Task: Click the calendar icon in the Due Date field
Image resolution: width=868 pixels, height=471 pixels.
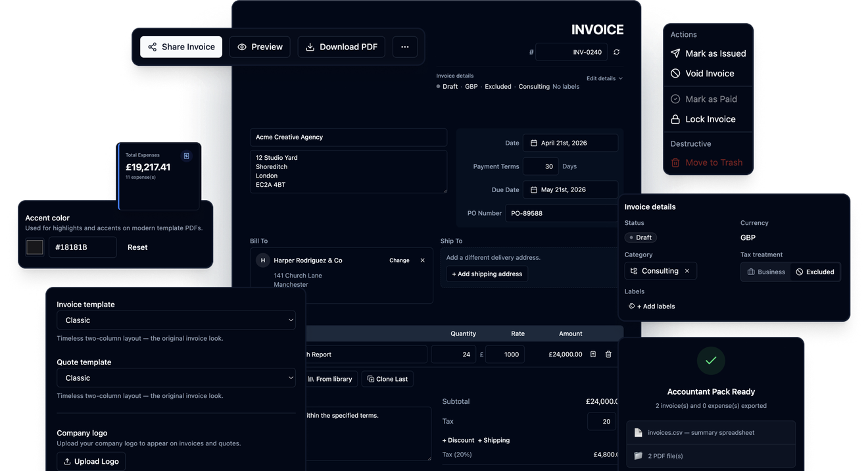Action: pos(534,189)
